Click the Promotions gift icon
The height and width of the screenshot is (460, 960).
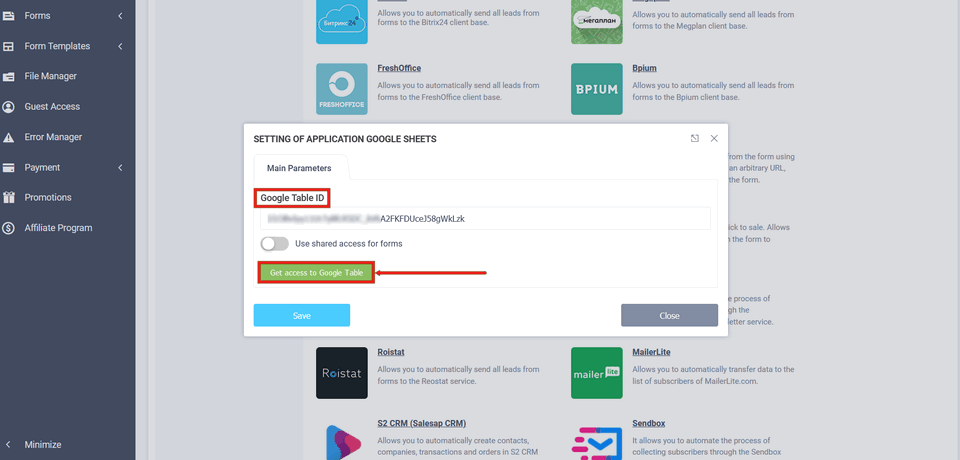coord(9,198)
